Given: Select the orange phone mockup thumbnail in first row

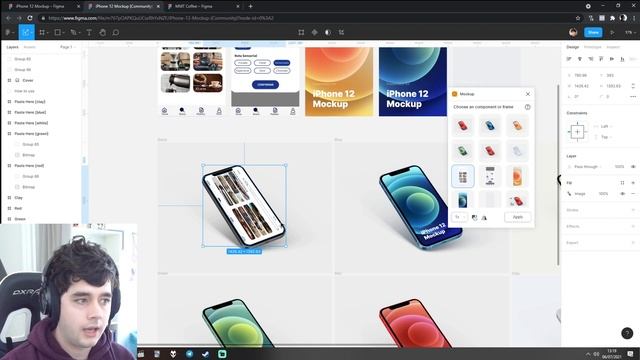Looking at the screenshot, I should [517, 126].
